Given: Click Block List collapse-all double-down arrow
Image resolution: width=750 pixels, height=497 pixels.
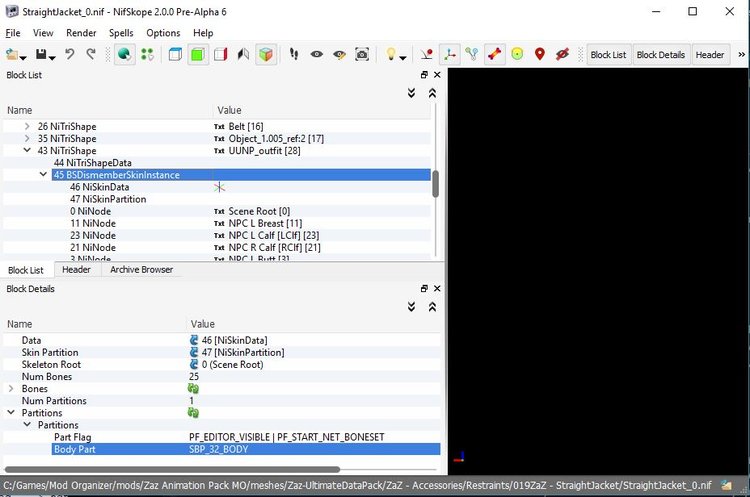Looking at the screenshot, I should point(411,93).
